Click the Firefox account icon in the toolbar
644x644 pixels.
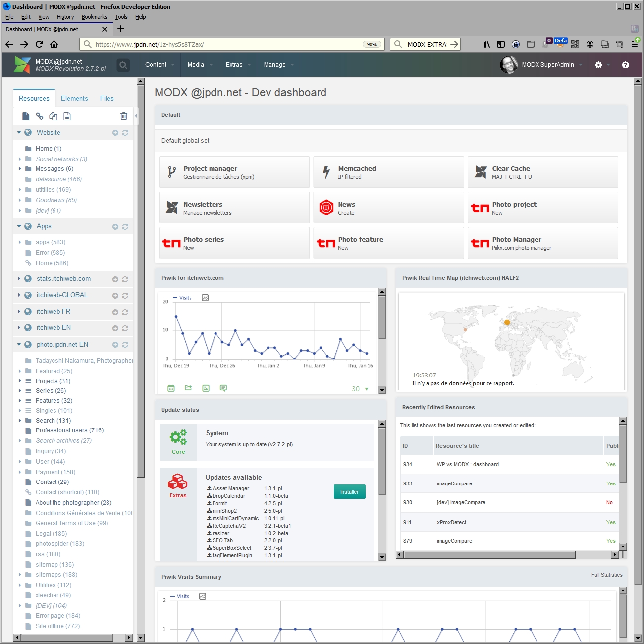(590, 44)
